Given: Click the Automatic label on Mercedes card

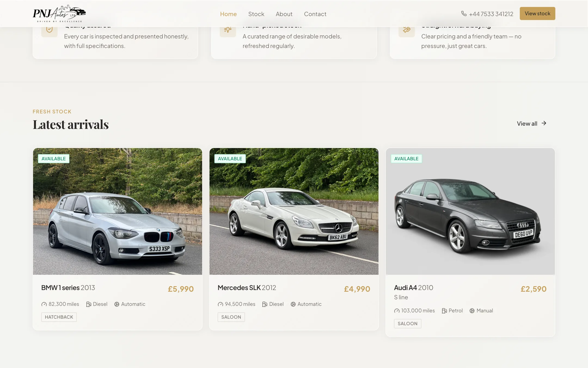Looking at the screenshot, I should point(310,304).
